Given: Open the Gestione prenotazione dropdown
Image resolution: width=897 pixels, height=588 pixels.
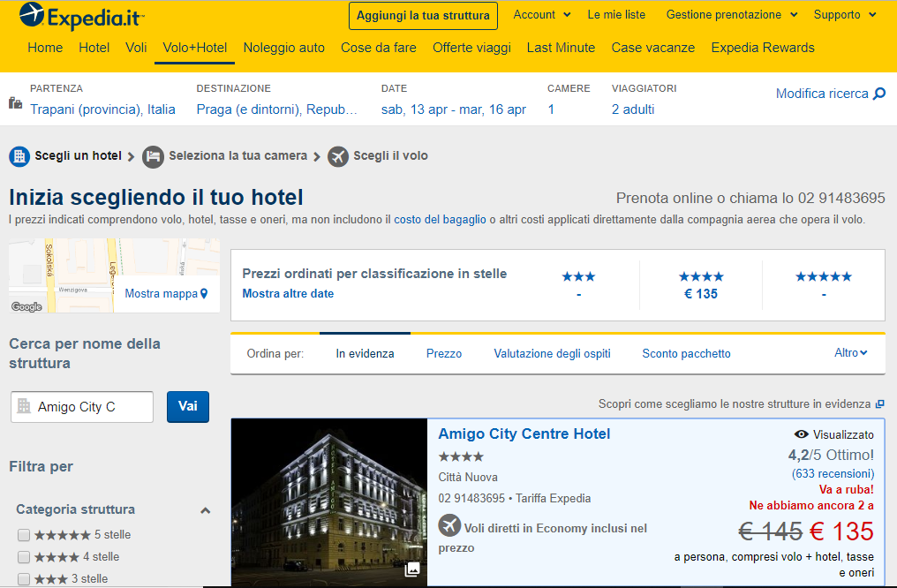Looking at the screenshot, I should [x=732, y=15].
